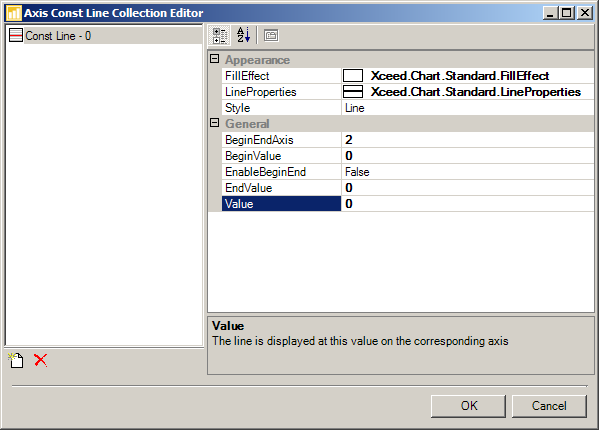The height and width of the screenshot is (430, 599).
Task: Click the FillEffect white color swatch
Action: (353, 76)
